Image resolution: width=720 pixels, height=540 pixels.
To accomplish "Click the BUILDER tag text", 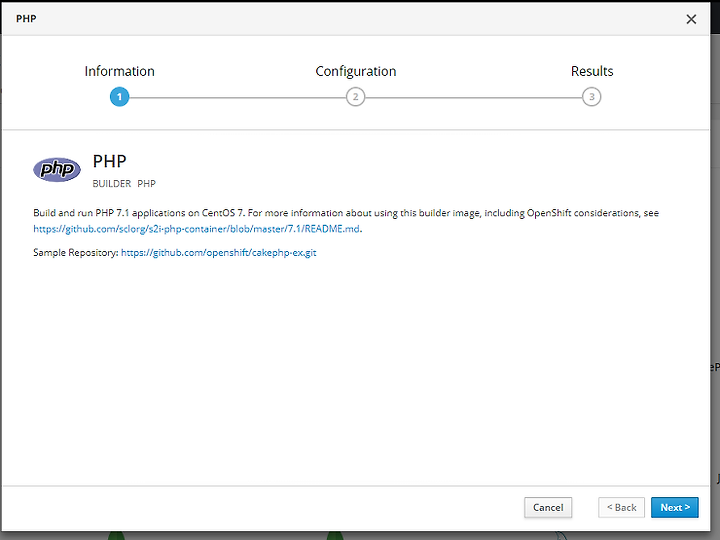I will 112,184.
